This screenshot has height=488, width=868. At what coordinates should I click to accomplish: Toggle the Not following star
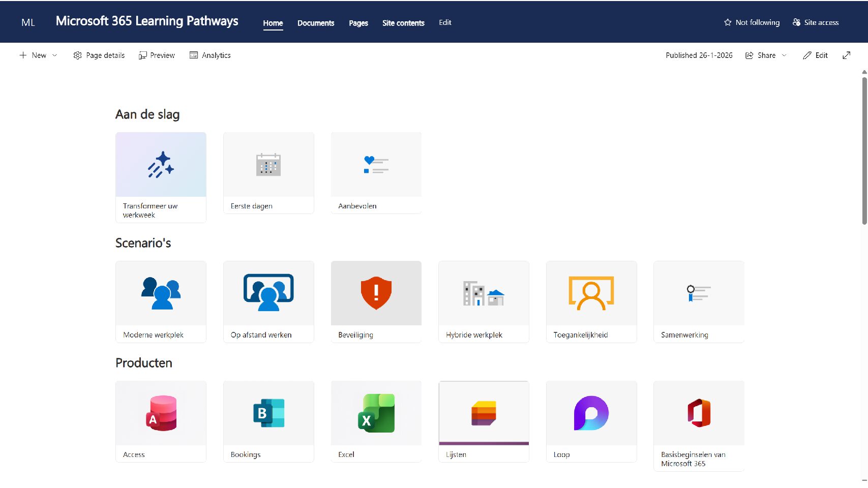tap(728, 22)
